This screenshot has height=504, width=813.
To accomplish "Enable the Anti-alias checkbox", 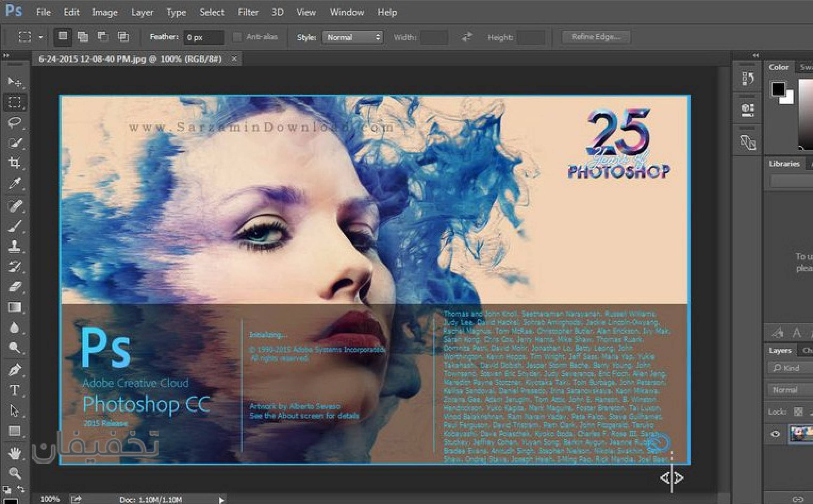I will click(237, 37).
